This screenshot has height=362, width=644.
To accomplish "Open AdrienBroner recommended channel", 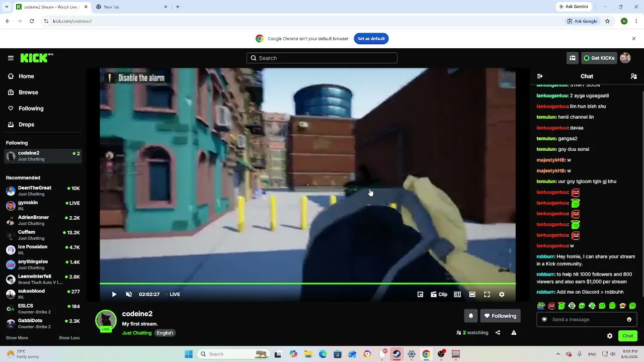I will [43, 220].
